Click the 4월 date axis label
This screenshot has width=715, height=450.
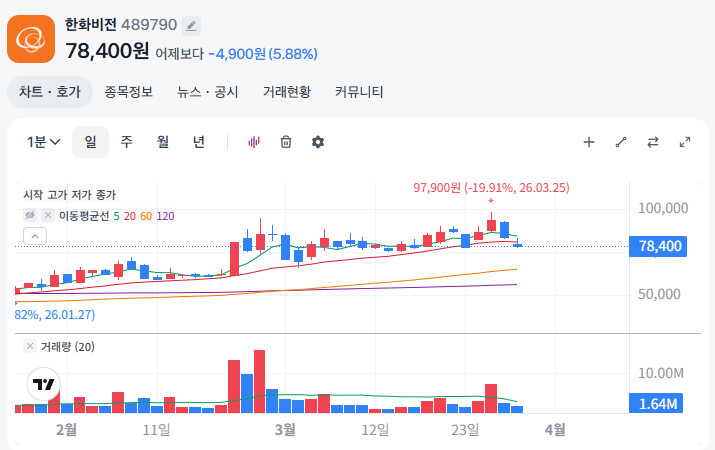tap(555, 429)
